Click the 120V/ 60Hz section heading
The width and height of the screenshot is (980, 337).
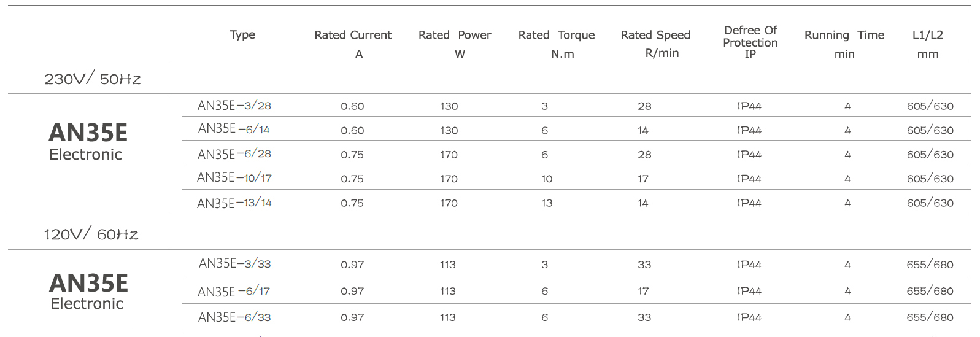click(x=91, y=234)
